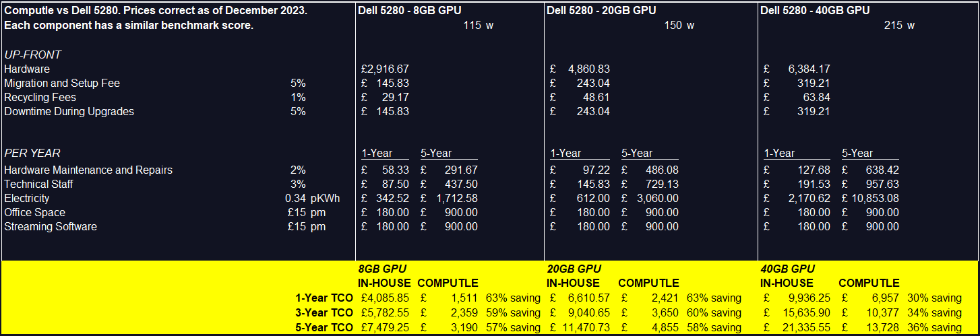Click the 'Technical Staff' row label
The image size is (980, 336).
click(38, 184)
